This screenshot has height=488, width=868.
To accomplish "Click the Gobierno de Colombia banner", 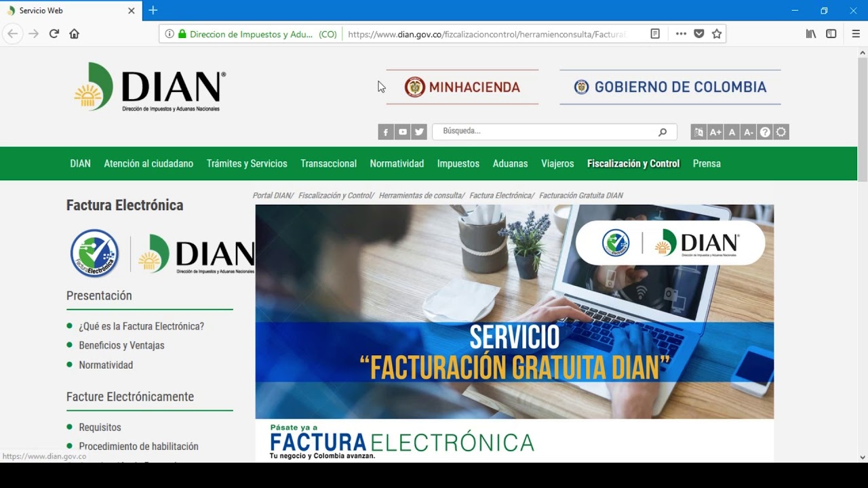I will tap(670, 87).
